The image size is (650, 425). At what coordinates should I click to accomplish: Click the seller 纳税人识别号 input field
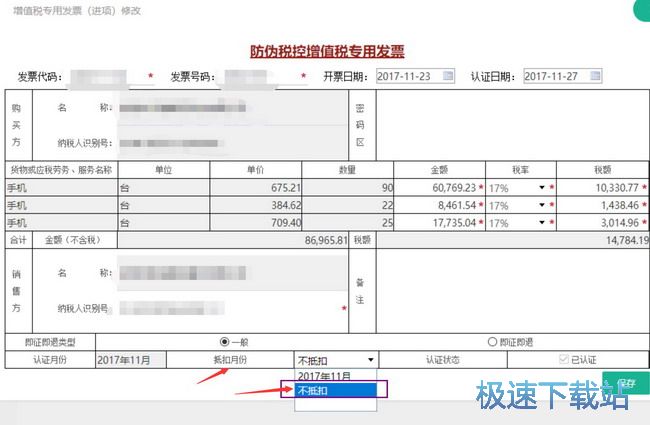[x=230, y=308]
